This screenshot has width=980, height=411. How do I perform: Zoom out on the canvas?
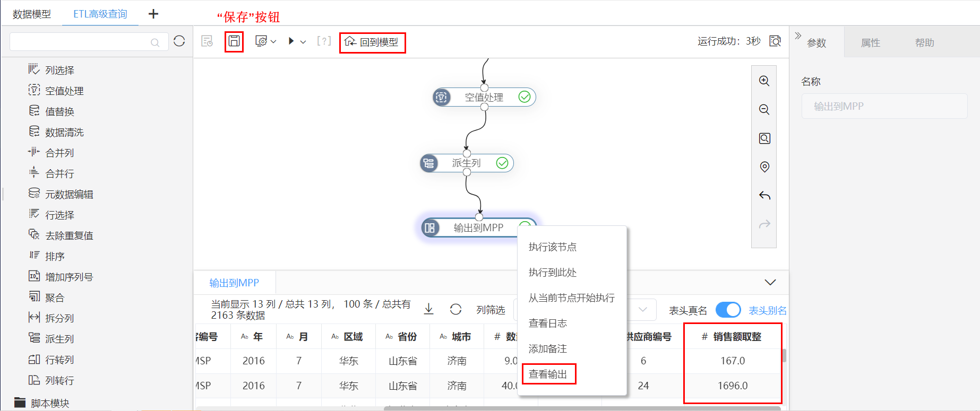tap(764, 109)
